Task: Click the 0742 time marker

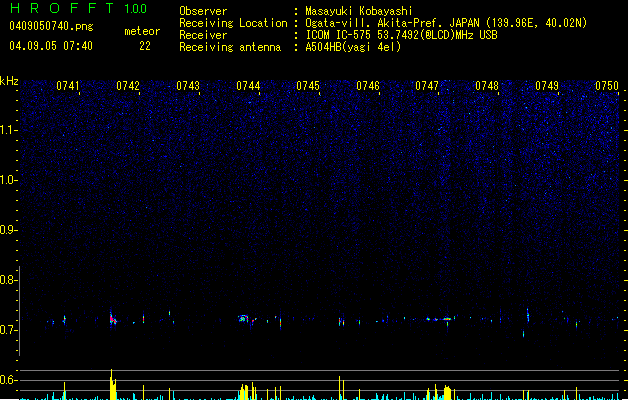Action: [128, 86]
